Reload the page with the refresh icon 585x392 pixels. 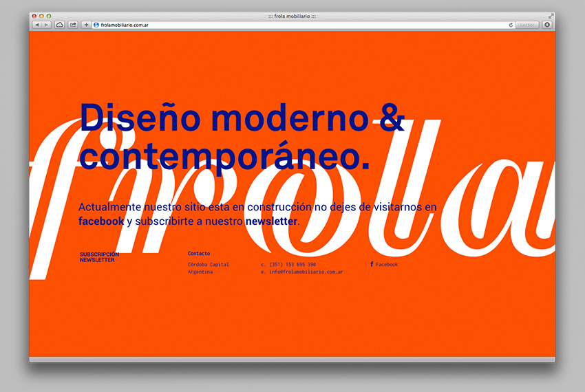click(x=511, y=25)
